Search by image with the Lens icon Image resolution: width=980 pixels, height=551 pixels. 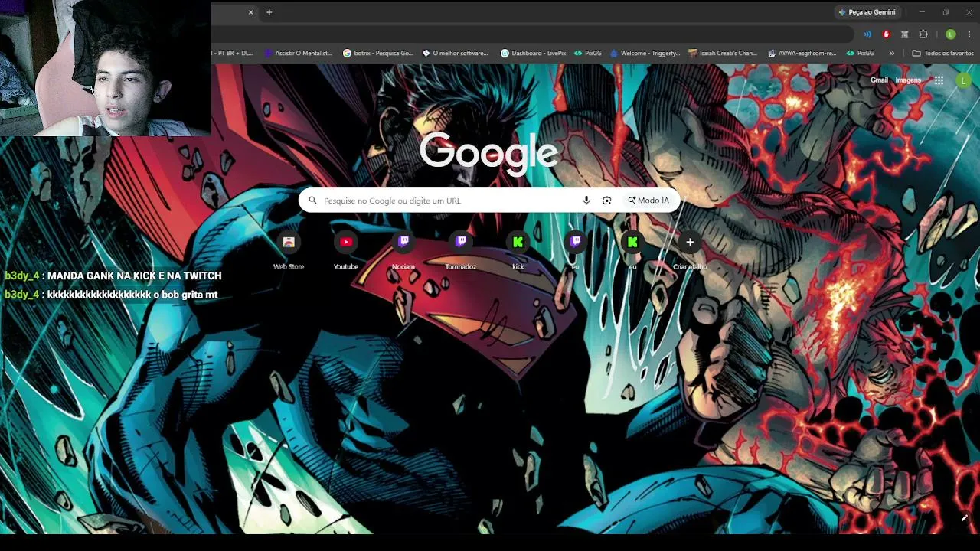[607, 201]
